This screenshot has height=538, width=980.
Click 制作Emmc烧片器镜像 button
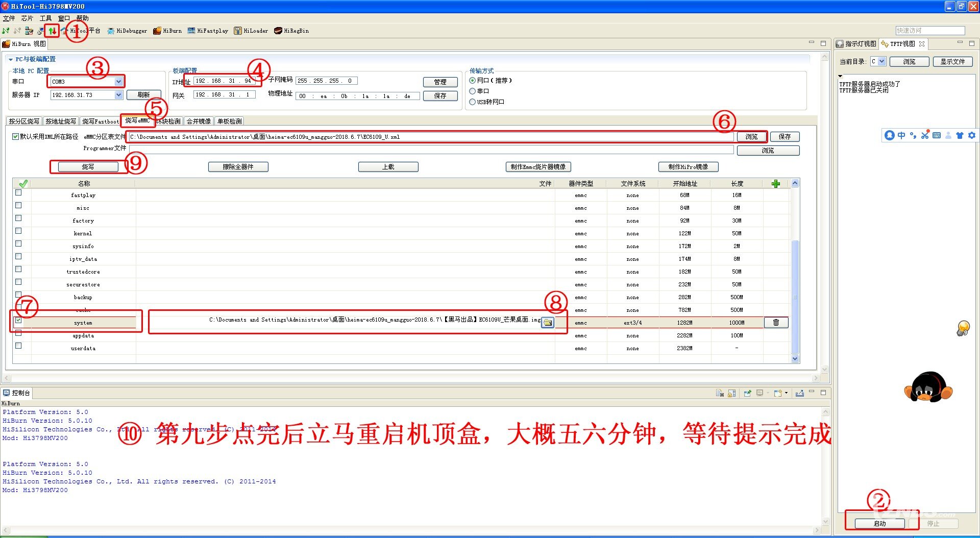pyautogui.click(x=538, y=167)
